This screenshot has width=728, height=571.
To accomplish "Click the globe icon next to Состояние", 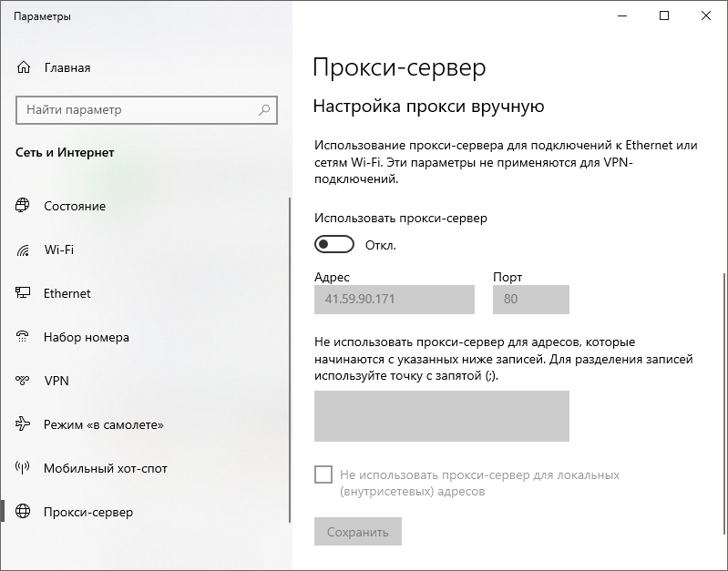I will (x=22, y=205).
